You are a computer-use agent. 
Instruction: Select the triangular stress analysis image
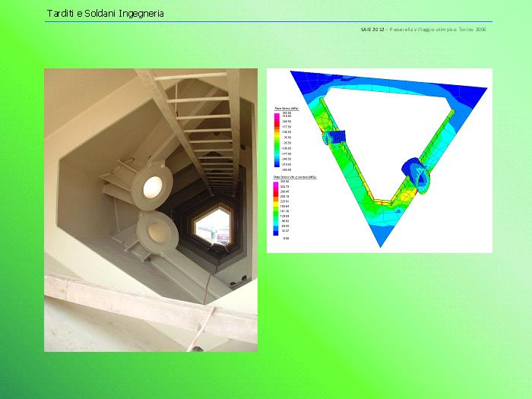click(379, 160)
